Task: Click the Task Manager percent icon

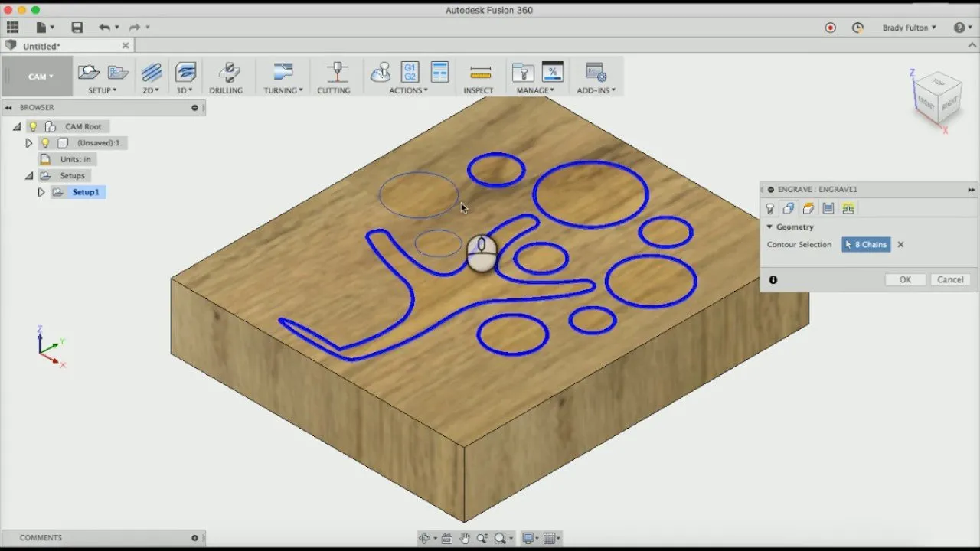Action: 552,73
